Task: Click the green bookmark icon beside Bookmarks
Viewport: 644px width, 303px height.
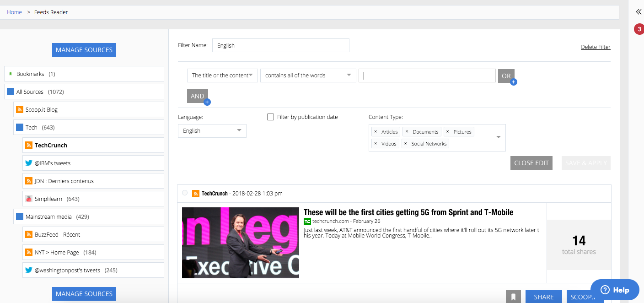Action: pos(10,74)
